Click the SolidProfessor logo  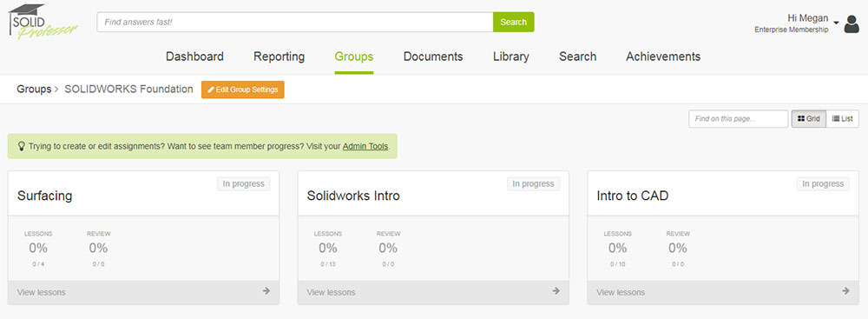pos(42,21)
